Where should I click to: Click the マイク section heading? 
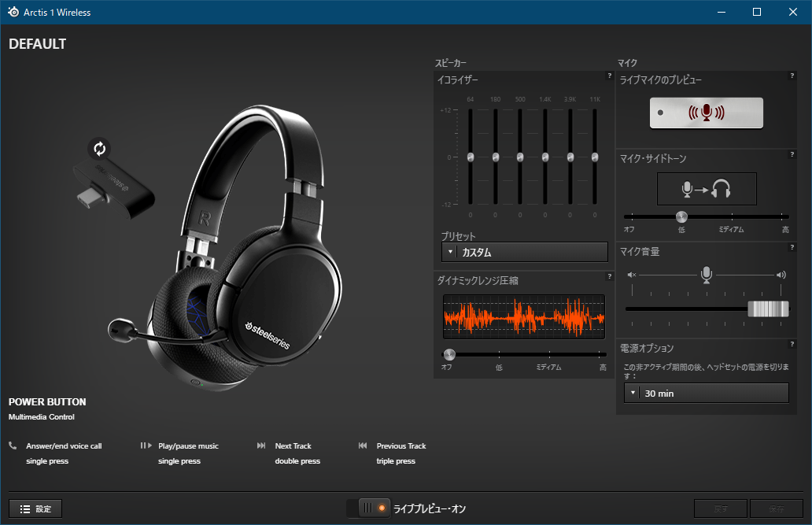point(627,63)
